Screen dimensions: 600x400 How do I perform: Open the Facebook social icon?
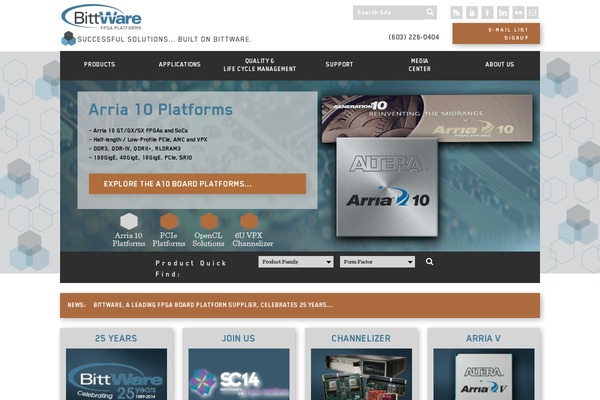pyautogui.click(x=487, y=13)
